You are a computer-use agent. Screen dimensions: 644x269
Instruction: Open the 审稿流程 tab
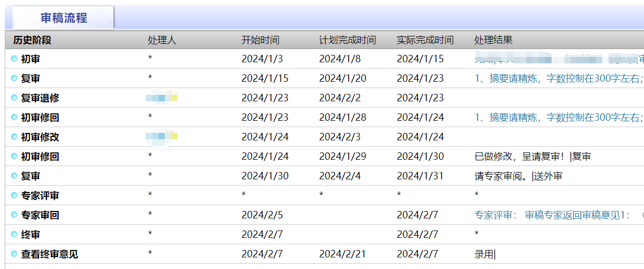point(63,18)
